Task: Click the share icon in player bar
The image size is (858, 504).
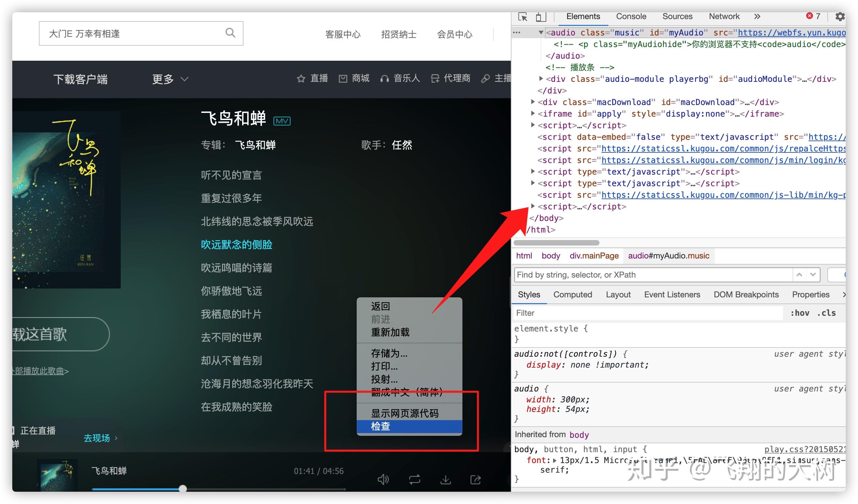Action: 476,480
